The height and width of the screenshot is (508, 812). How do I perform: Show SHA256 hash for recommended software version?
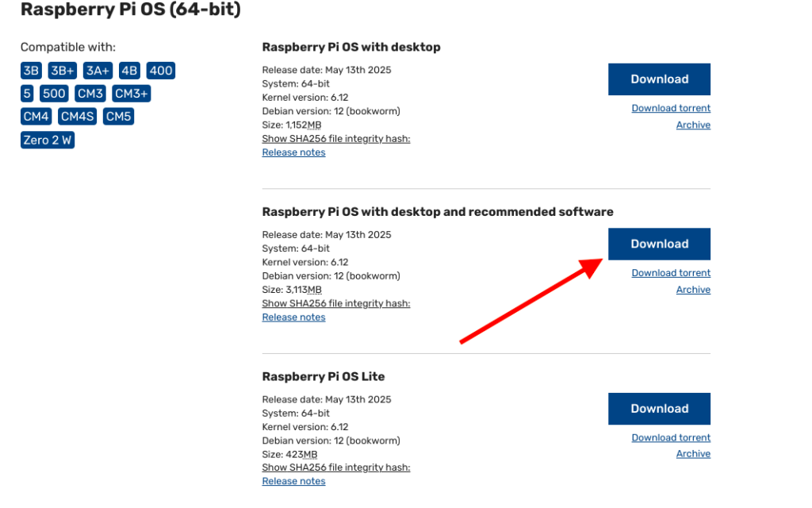pos(336,304)
